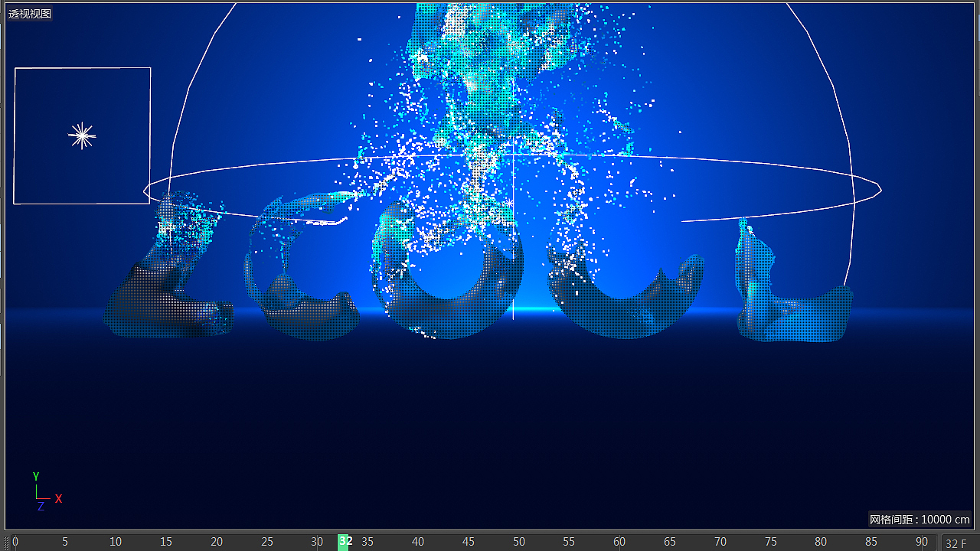Jump to frame 75 on timeline ruler
The height and width of the screenshot is (551, 980).
(x=771, y=542)
